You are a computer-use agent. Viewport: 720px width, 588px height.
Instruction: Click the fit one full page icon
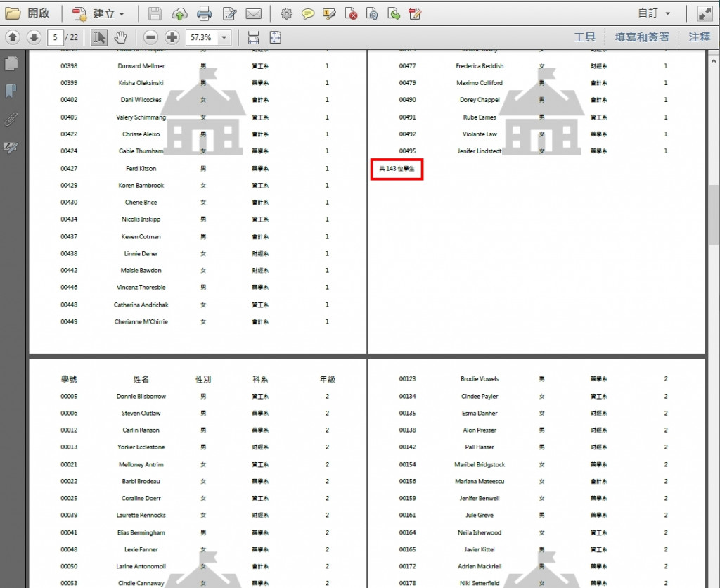click(275, 37)
